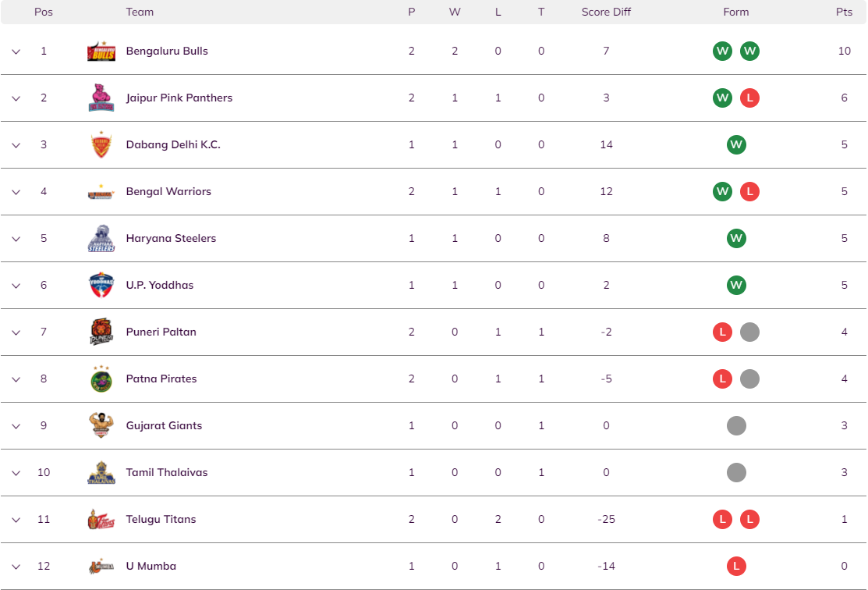Click the Puneri Paltan logo
This screenshot has width=868, height=590.
[x=101, y=332]
